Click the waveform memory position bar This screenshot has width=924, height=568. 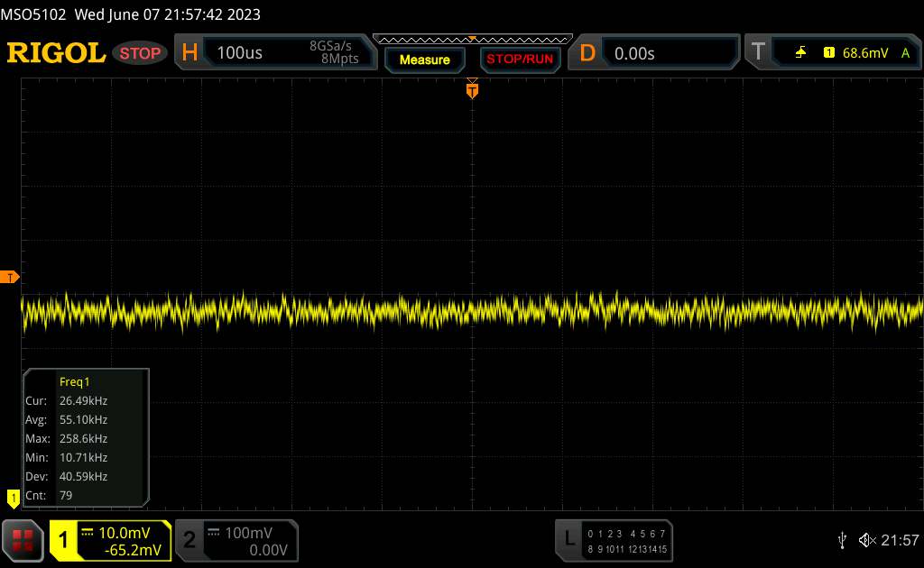[x=473, y=40]
